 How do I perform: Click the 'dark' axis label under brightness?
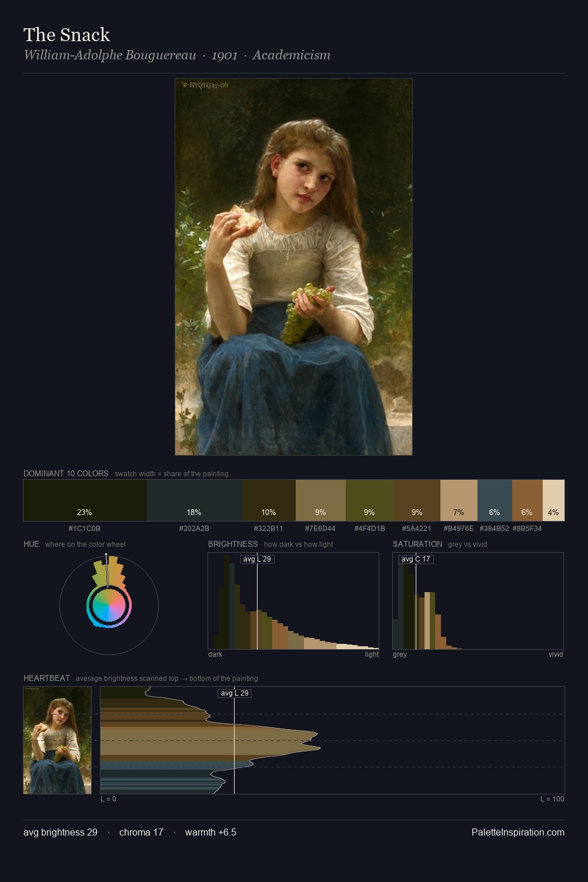click(x=215, y=654)
